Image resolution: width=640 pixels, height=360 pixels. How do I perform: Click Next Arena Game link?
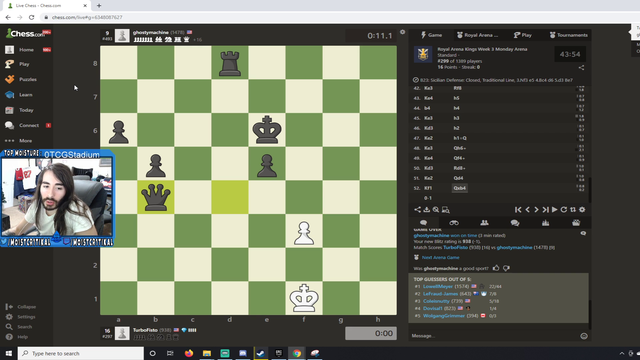[x=440, y=258]
